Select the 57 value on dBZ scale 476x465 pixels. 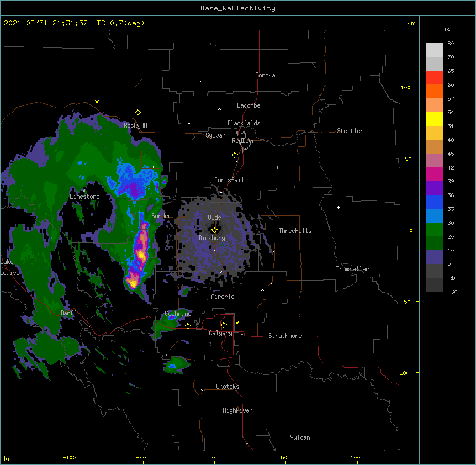click(x=451, y=99)
